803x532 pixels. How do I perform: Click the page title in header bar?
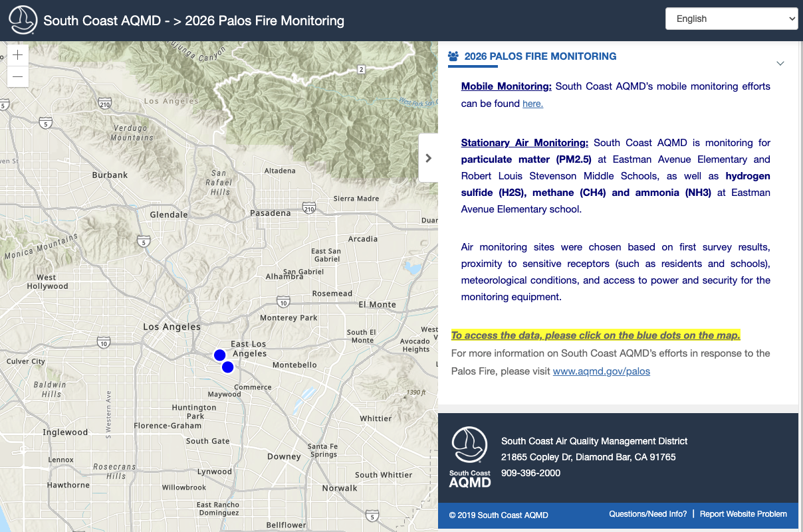point(194,21)
